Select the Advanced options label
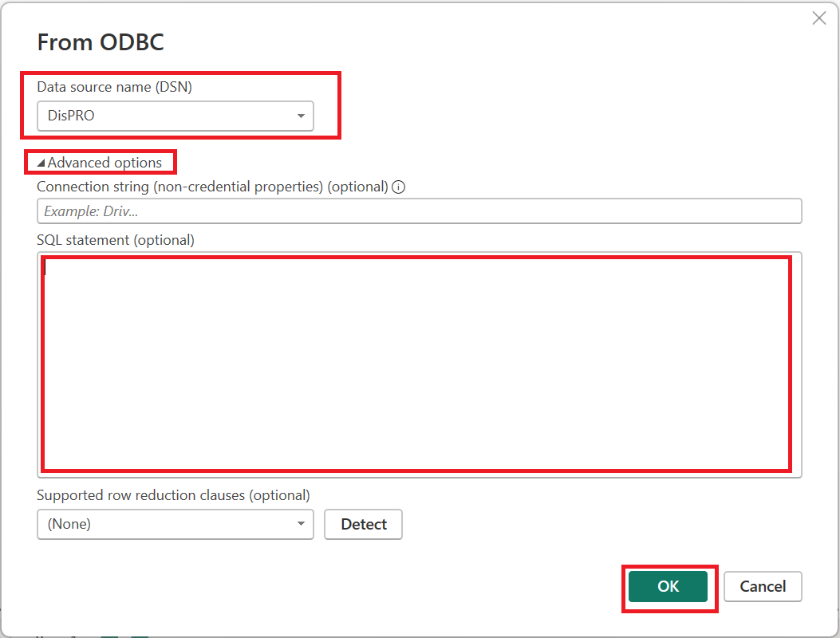This screenshot has width=840, height=638. pos(106,162)
